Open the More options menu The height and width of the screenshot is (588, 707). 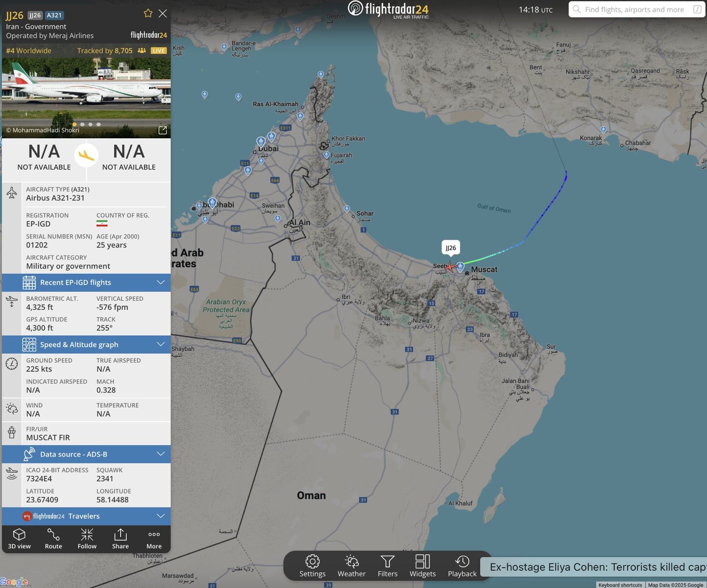[154, 538]
